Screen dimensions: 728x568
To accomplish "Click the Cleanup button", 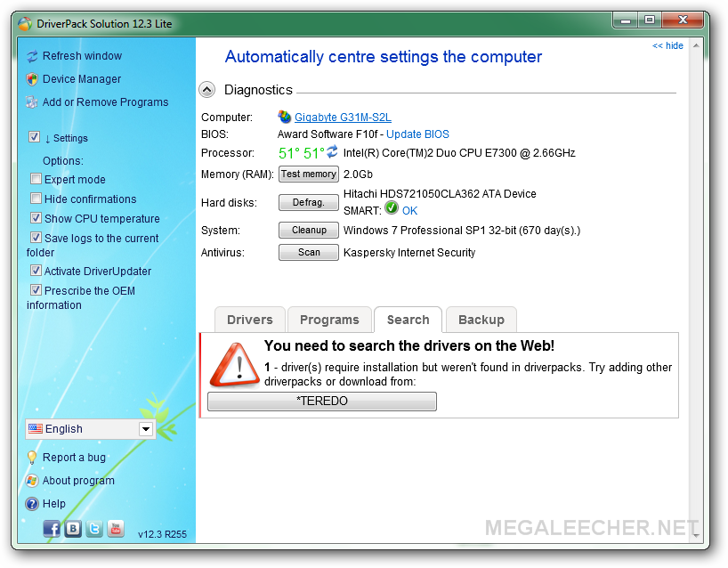I will (x=309, y=230).
